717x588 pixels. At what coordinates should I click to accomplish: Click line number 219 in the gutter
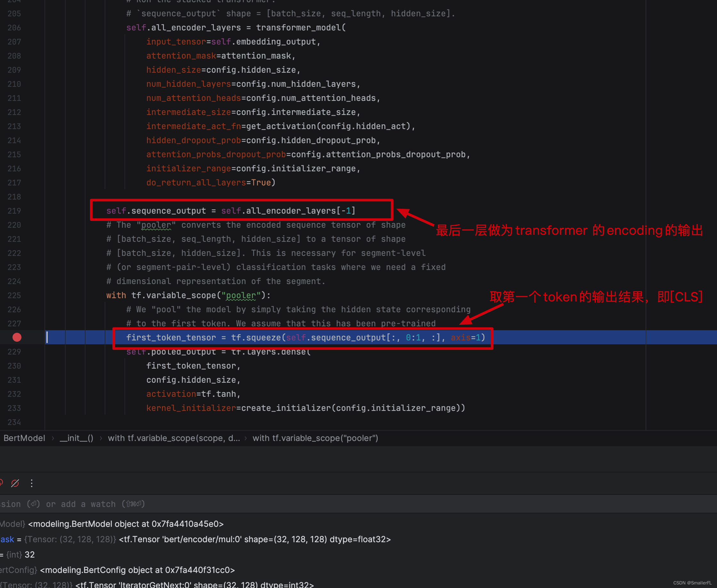tap(14, 211)
